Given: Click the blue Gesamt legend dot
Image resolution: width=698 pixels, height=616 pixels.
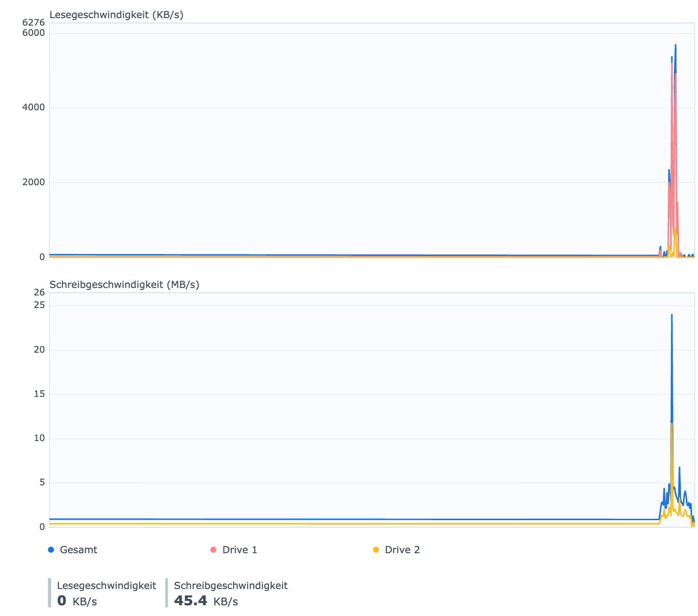Looking at the screenshot, I should 51,550.
